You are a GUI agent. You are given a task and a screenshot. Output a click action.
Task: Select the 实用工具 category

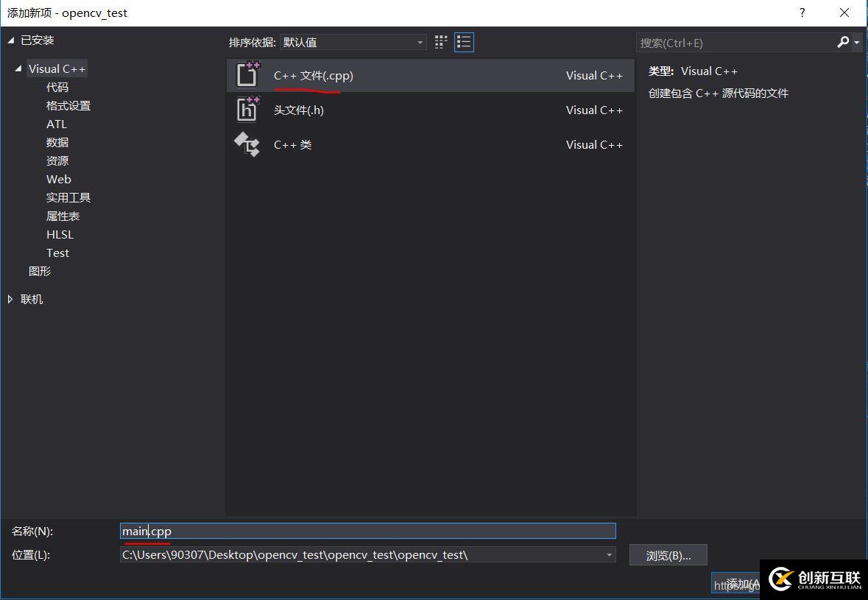(68, 197)
